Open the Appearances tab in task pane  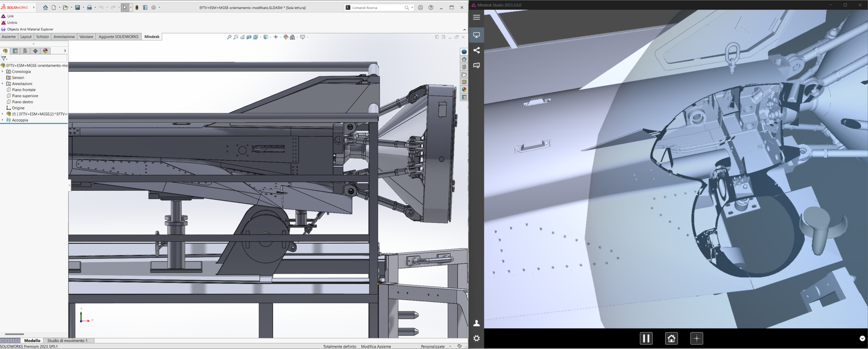[464, 90]
